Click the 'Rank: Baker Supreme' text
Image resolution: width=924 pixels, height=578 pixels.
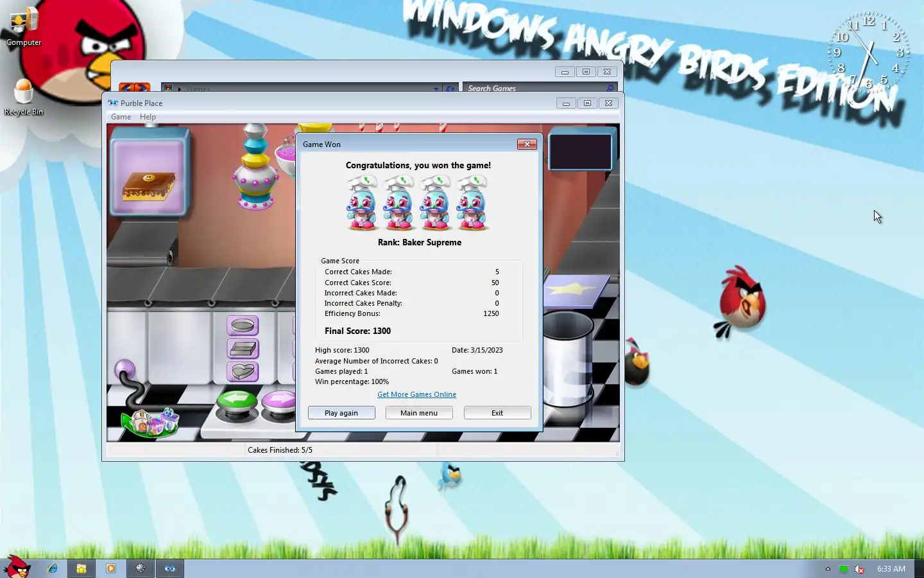point(420,242)
